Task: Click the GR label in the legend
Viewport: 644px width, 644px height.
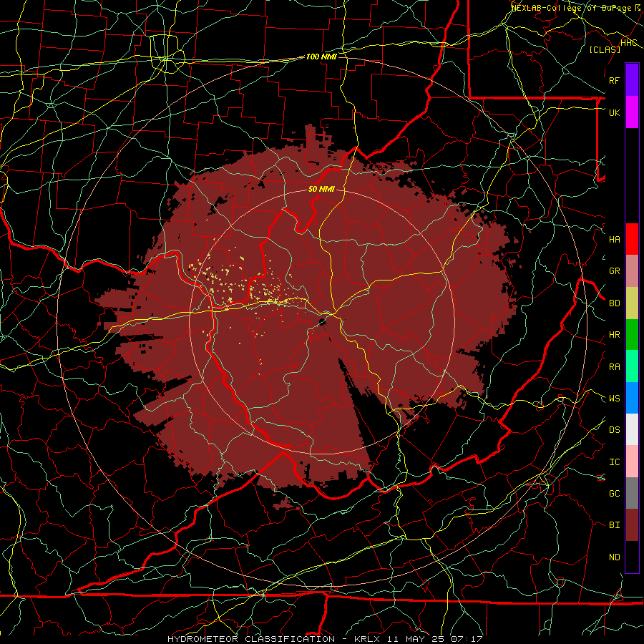Action: pyautogui.click(x=614, y=271)
